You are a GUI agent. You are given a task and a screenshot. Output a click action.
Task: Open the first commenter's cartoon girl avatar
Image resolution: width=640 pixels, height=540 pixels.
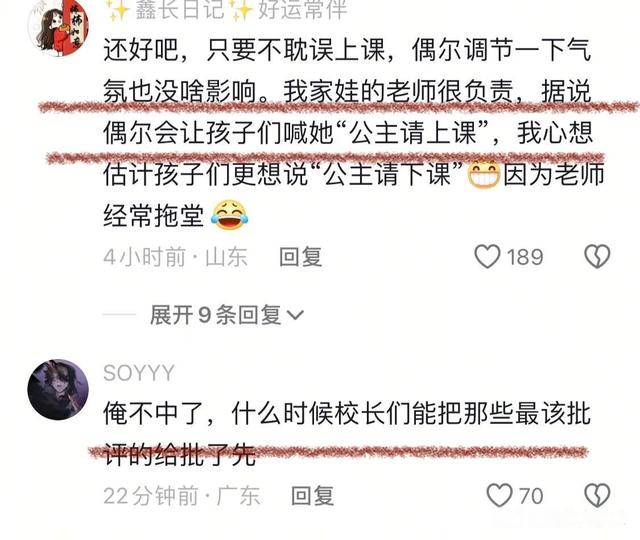click(58, 27)
